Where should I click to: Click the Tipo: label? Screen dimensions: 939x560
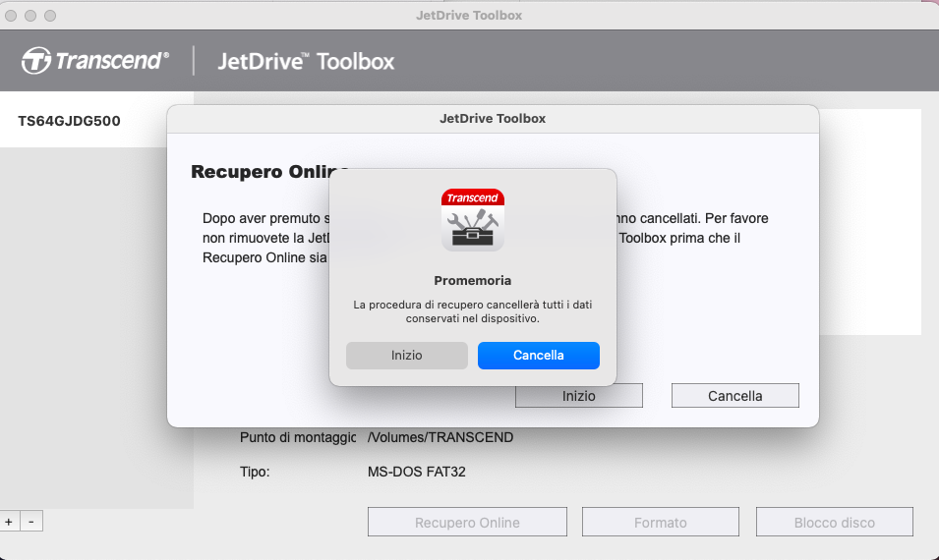pos(255,472)
